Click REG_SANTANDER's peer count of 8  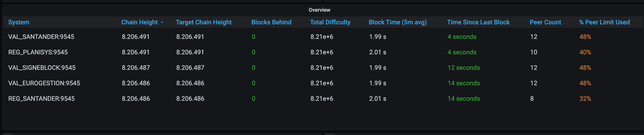(532, 99)
